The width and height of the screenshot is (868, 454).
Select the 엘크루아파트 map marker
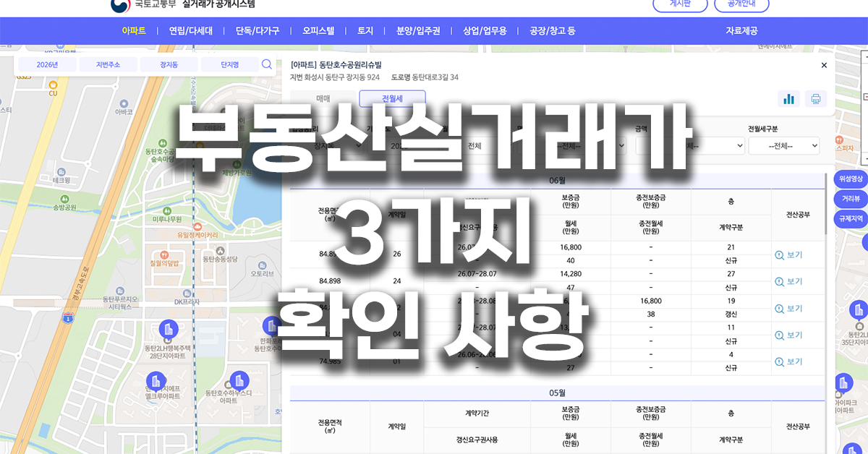click(x=155, y=381)
